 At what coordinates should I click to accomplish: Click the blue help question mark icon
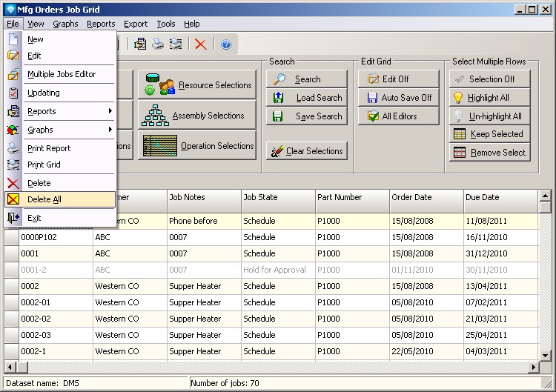coord(226,44)
